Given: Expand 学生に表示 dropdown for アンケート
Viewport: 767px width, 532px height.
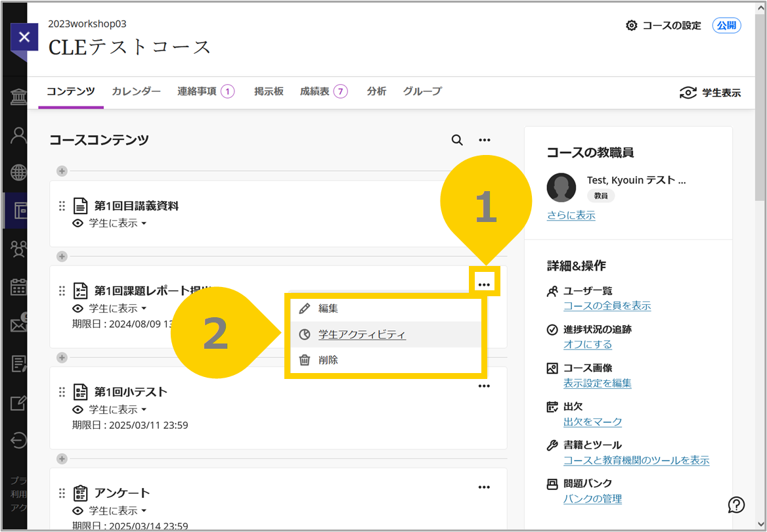Looking at the screenshot, I should coord(118,510).
